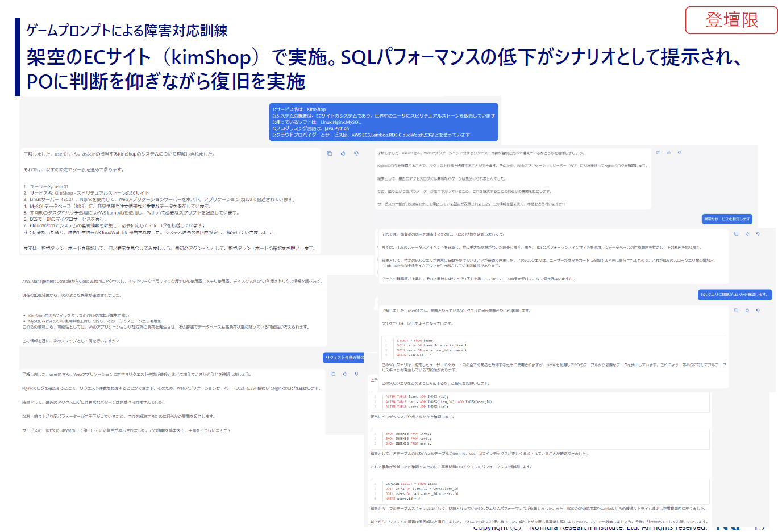Like the Nginx reply above the 異常なサービスを特定します bubble
The width and height of the screenshot is (778, 532).
[669, 153]
